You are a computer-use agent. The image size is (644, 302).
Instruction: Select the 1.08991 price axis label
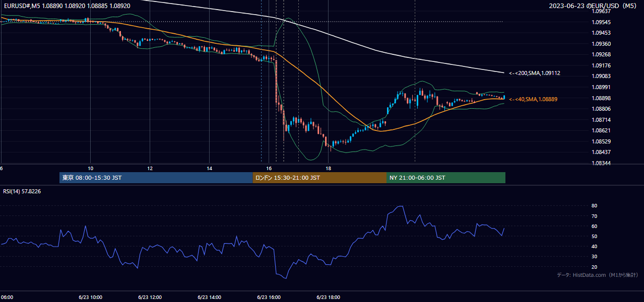click(602, 87)
